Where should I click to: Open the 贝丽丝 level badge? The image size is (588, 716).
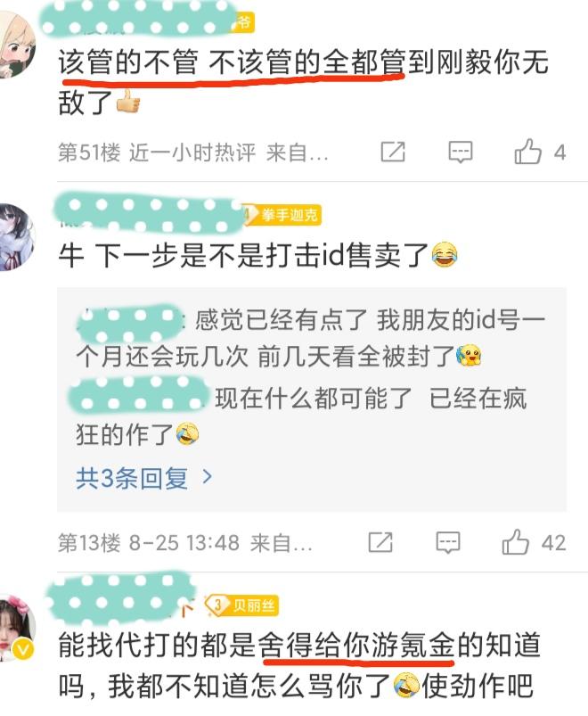pos(241,605)
